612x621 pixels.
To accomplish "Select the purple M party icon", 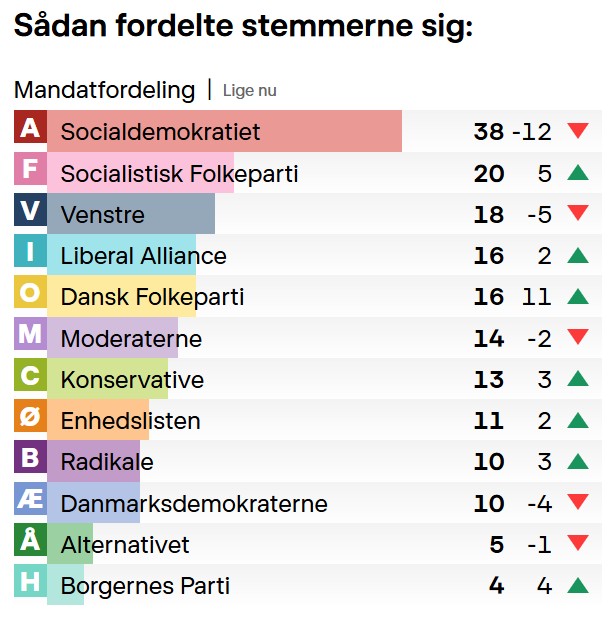I will (x=30, y=335).
